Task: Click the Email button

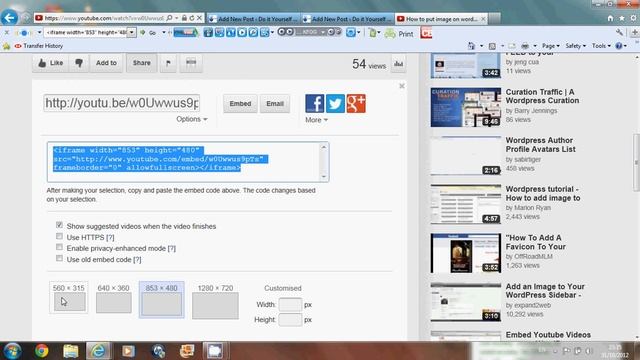Action: click(x=275, y=104)
